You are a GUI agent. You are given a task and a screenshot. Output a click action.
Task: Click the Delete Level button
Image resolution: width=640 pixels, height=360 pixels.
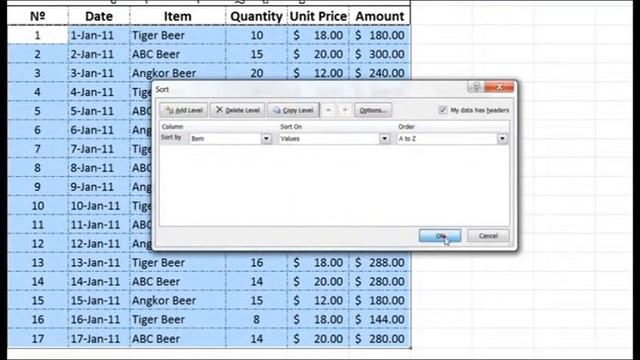(238, 110)
